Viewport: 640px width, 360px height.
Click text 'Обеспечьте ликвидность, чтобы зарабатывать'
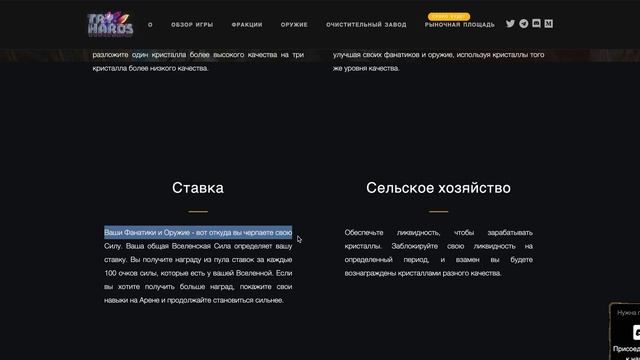(x=438, y=233)
